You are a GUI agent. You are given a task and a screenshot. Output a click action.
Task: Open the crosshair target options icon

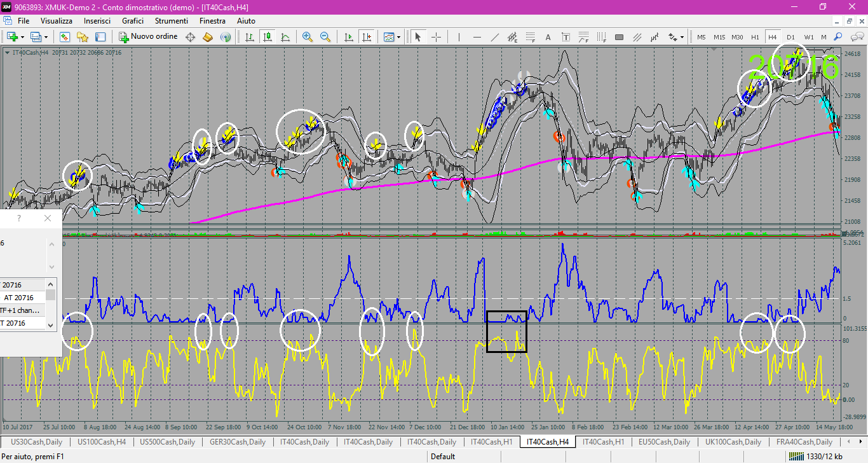coord(190,37)
